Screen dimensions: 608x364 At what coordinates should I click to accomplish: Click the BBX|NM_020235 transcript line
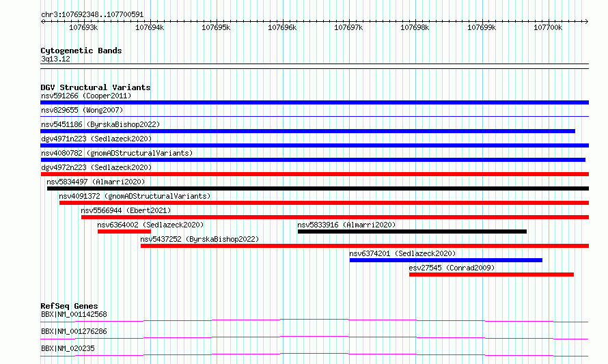(x=314, y=354)
